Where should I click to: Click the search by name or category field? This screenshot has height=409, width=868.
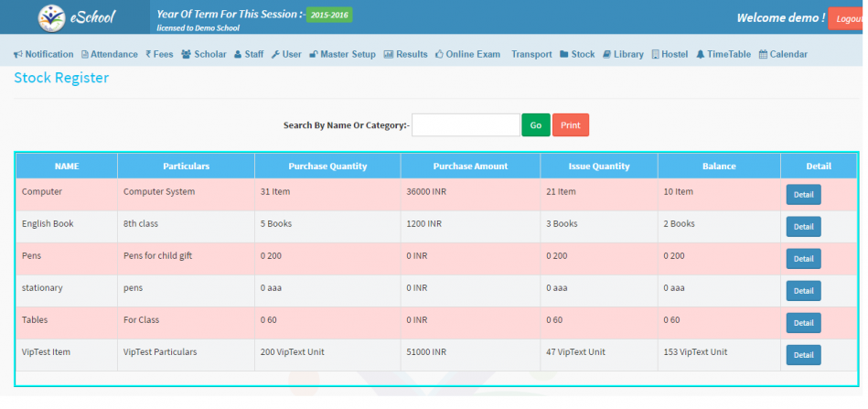click(466, 125)
